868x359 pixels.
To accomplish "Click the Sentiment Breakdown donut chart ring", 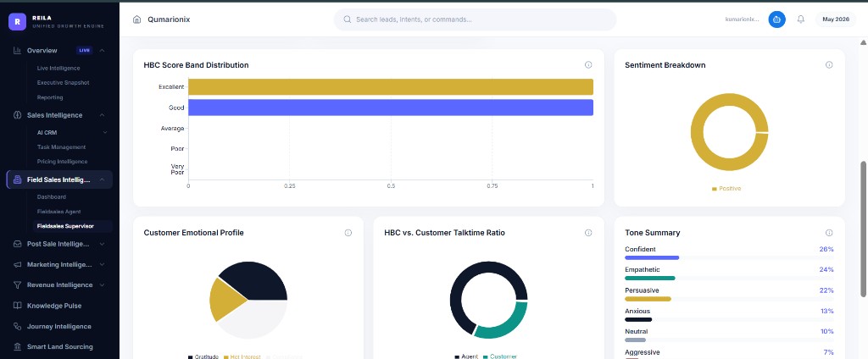I will coord(698,133).
